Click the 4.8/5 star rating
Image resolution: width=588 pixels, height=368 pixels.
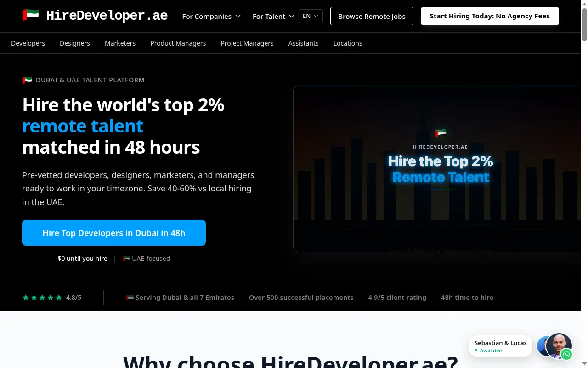point(52,298)
